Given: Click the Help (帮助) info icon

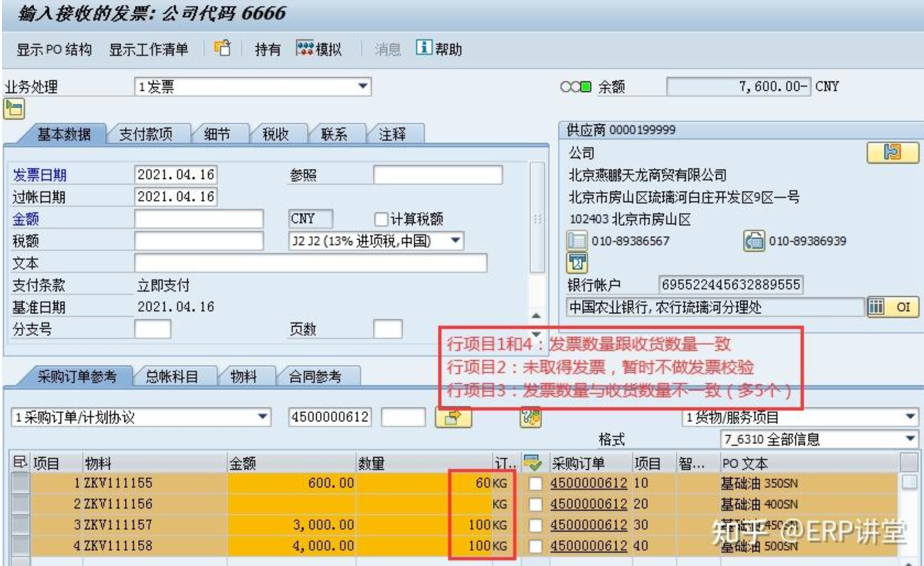Looking at the screenshot, I should pos(423,47).
